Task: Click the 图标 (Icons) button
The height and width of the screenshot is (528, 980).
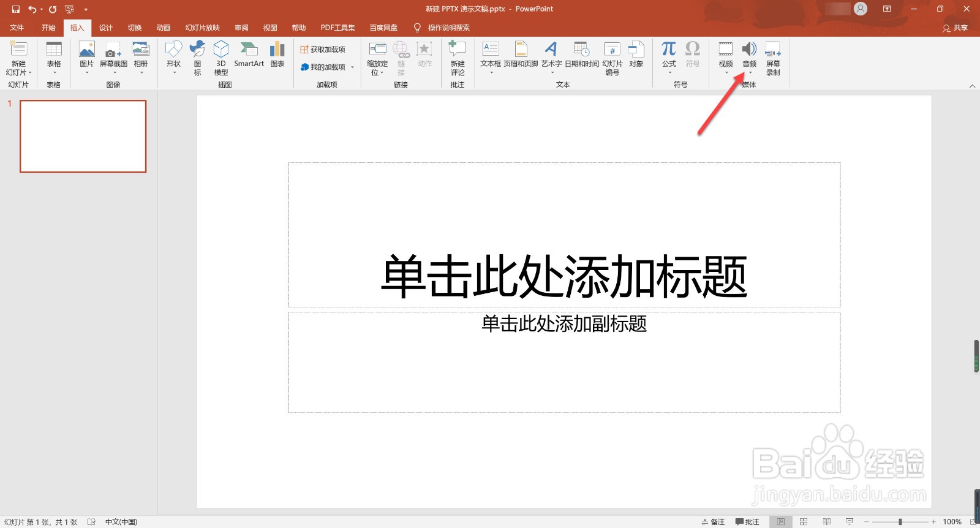Action: point(197,58)
